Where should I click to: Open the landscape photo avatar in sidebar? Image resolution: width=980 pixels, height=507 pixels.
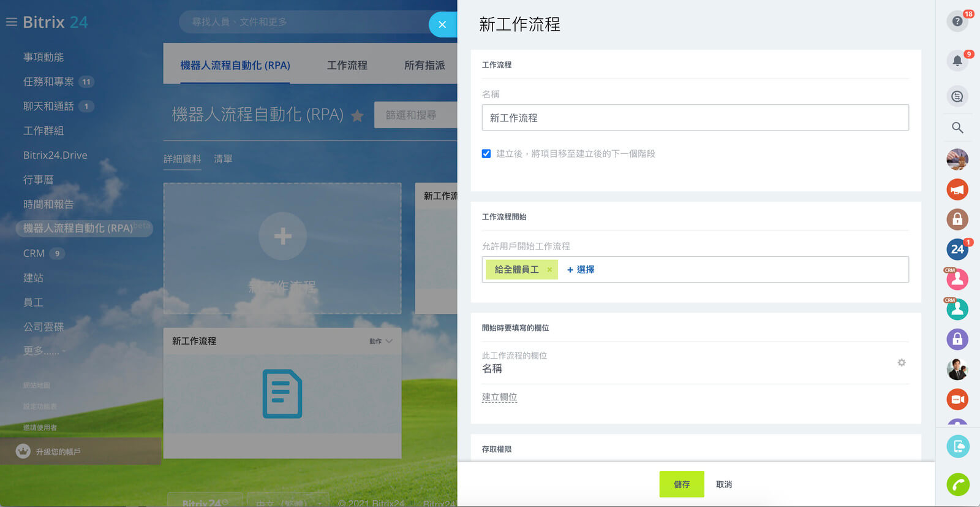957,159
